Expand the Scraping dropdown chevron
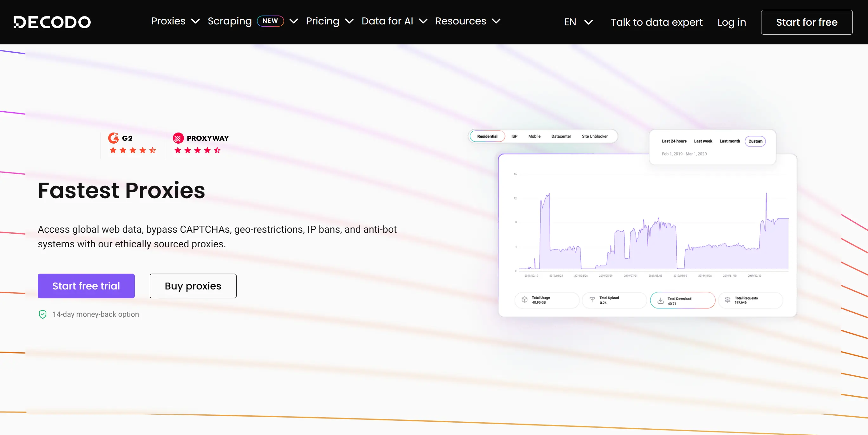The width and height of the screenshot is (868, 435). point(294,21)
